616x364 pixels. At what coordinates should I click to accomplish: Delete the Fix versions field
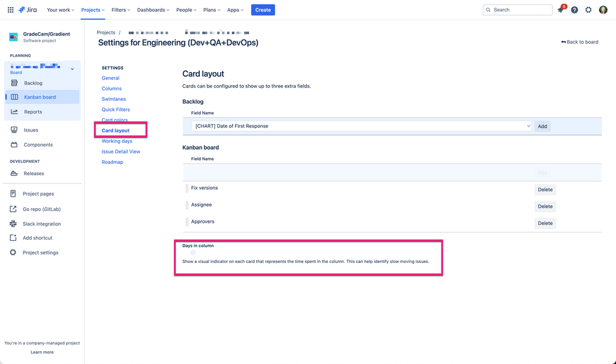pos(545,190)
